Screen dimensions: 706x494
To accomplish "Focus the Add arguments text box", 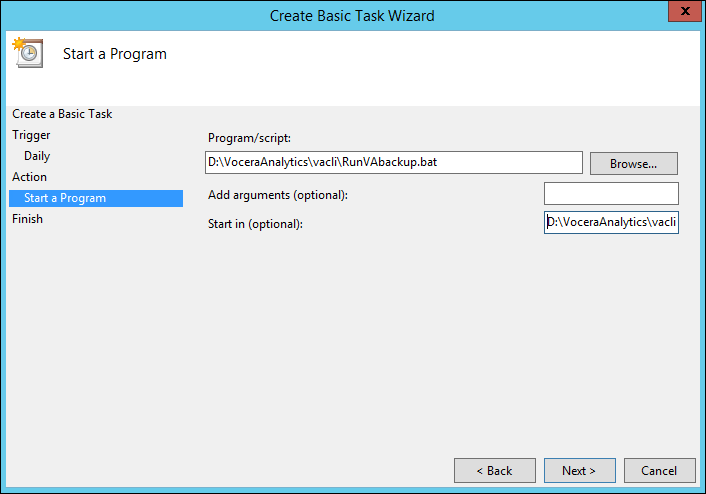I will pyautogui.click(x=611, y=193).
